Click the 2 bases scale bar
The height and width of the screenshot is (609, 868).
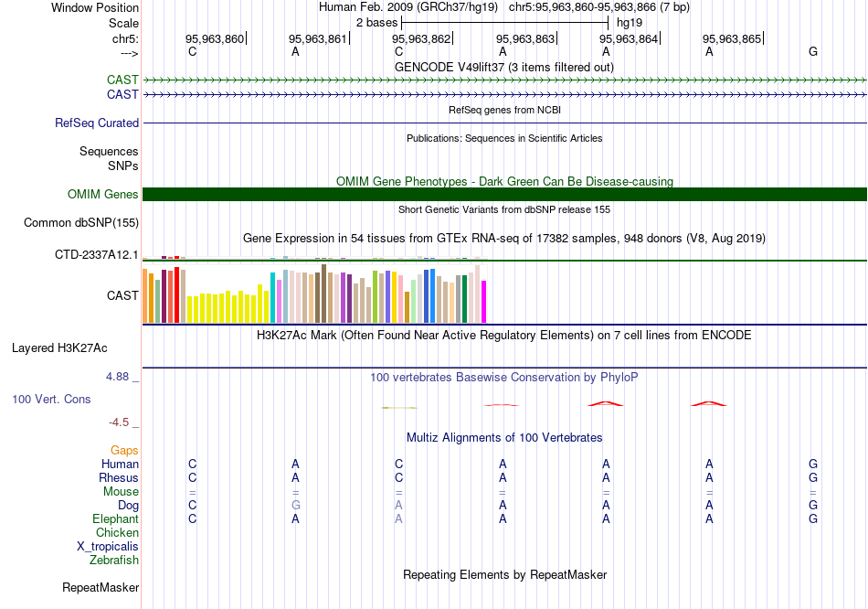504,22
